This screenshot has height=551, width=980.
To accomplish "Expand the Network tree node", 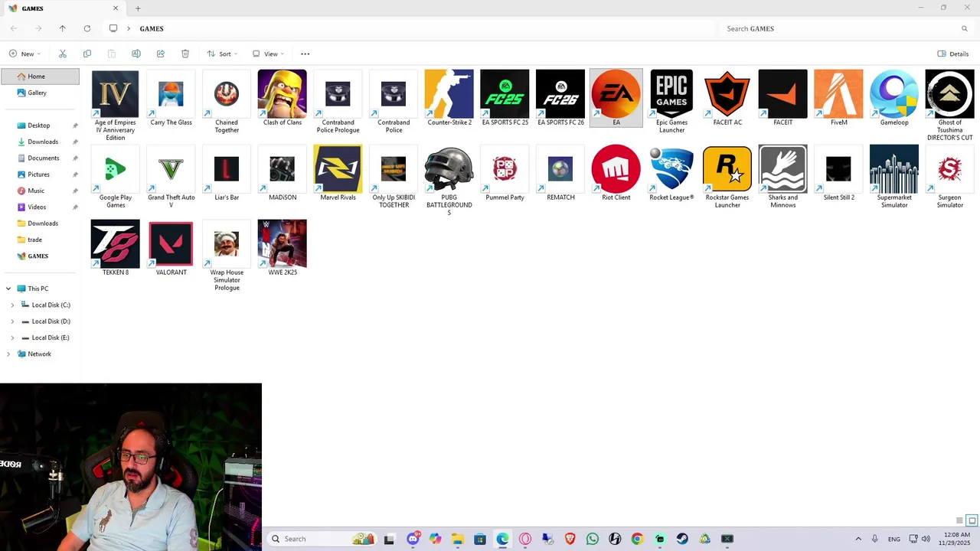I will point(8,354).
